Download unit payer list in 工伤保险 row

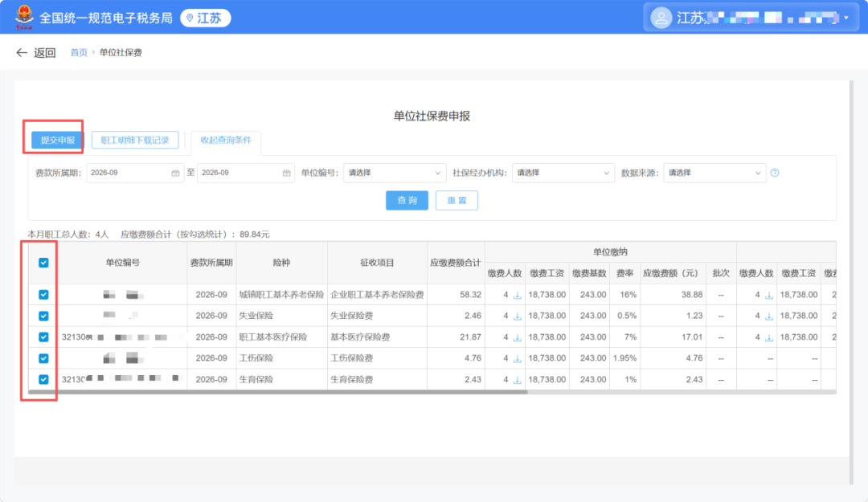[517, 359]
